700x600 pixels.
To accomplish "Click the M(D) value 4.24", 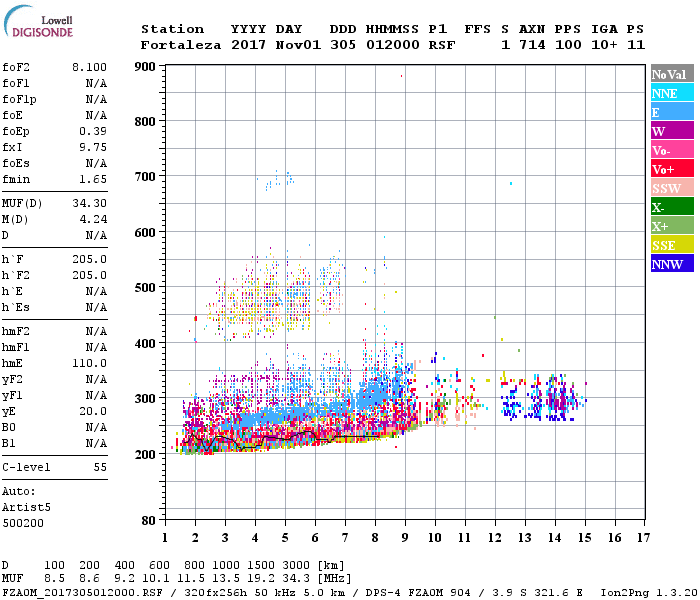I will tap(93, 220).
